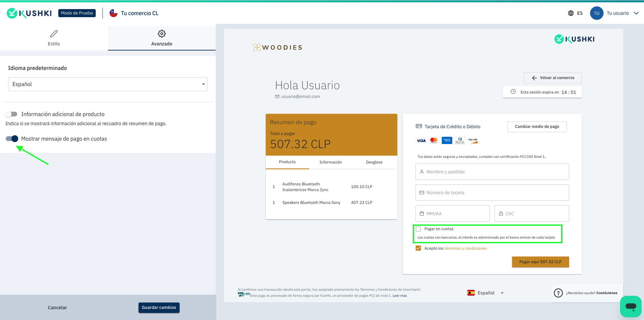Select the Desglose tab
644x320 pixels.
pyautogui.click(x=374, y=162)
